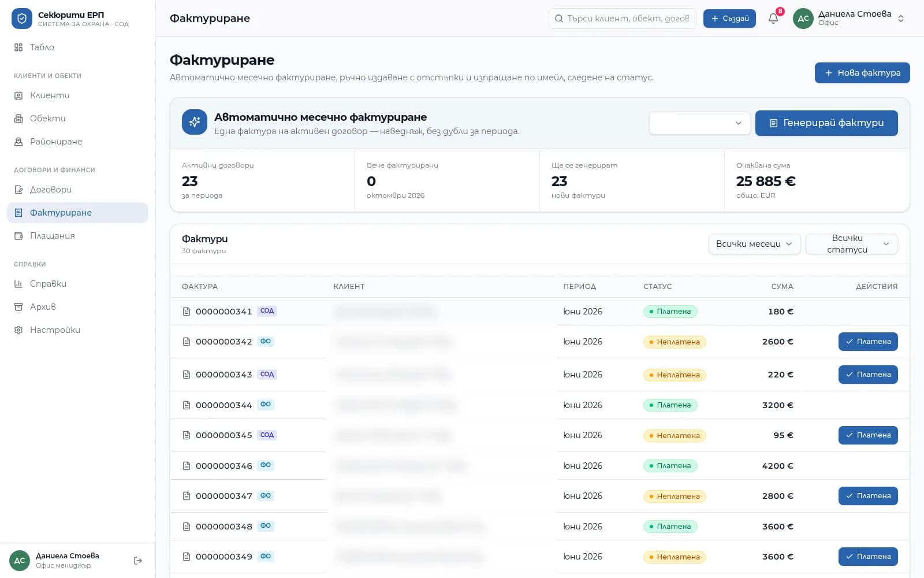The image size is (924, 578).
Task: Select Фактуриране in the sidebar
Action: (77, 213)
